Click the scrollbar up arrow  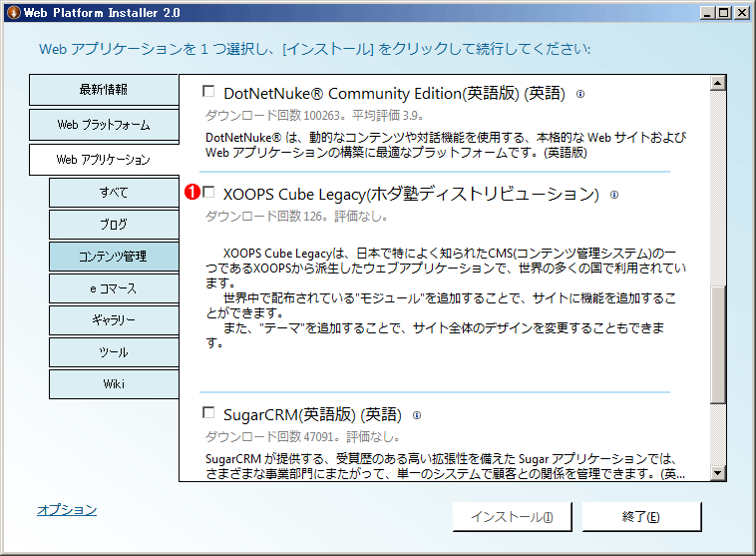(718, 83)
